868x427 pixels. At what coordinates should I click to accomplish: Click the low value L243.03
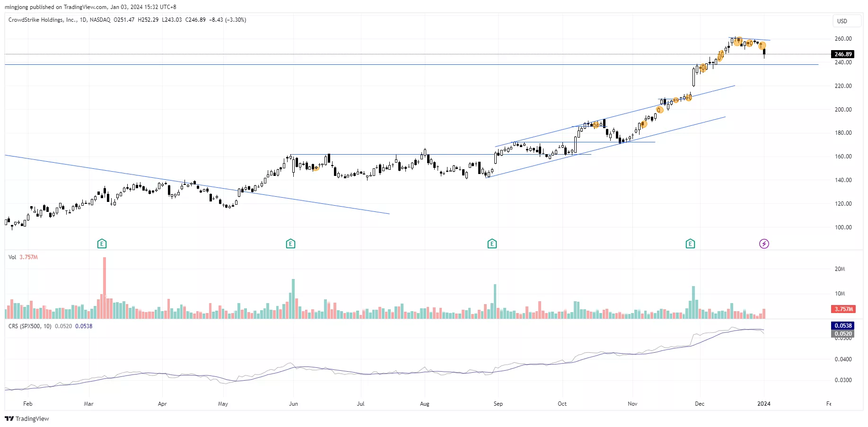(172, 20)
